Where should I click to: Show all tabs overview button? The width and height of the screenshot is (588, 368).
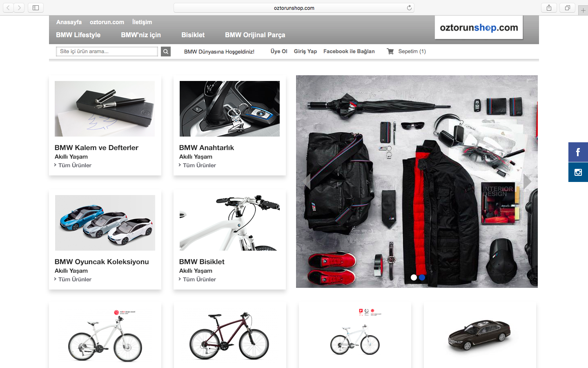(567, 8)
